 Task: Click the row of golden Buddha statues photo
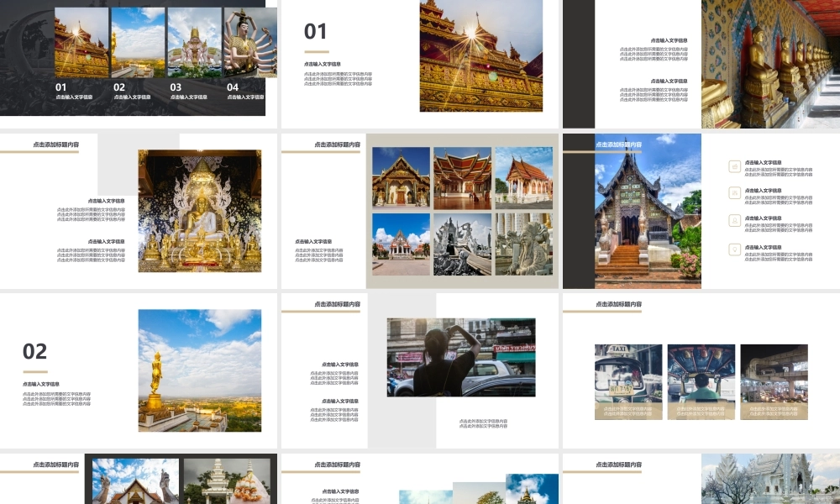click(770, 64)
